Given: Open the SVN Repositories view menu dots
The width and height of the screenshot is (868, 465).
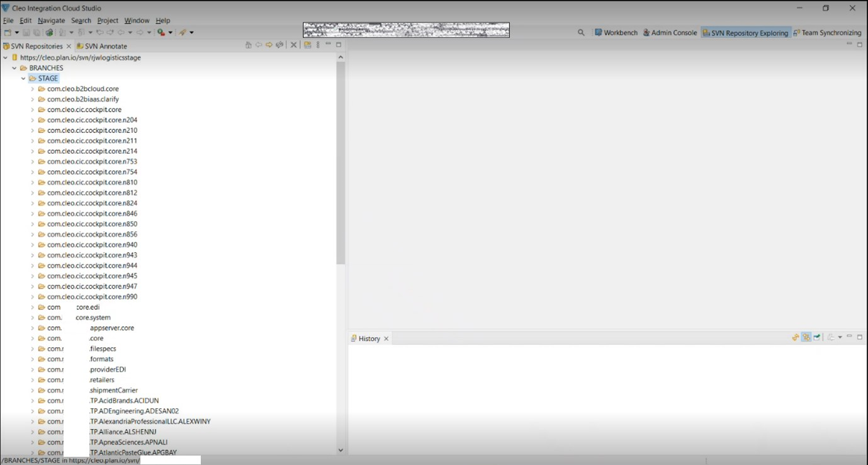Looking at the screenshot, I should click(x=318, y=45).
